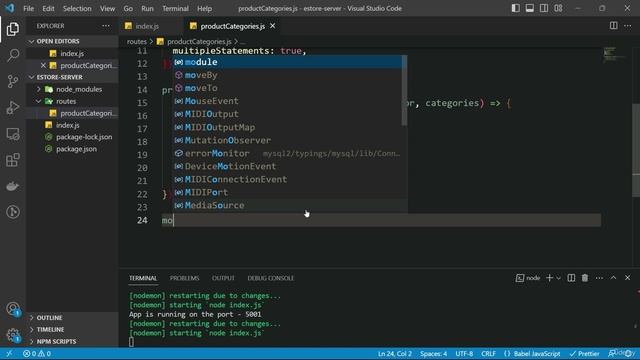
Task: Open Run and Debug view
Action: point(13,107)
